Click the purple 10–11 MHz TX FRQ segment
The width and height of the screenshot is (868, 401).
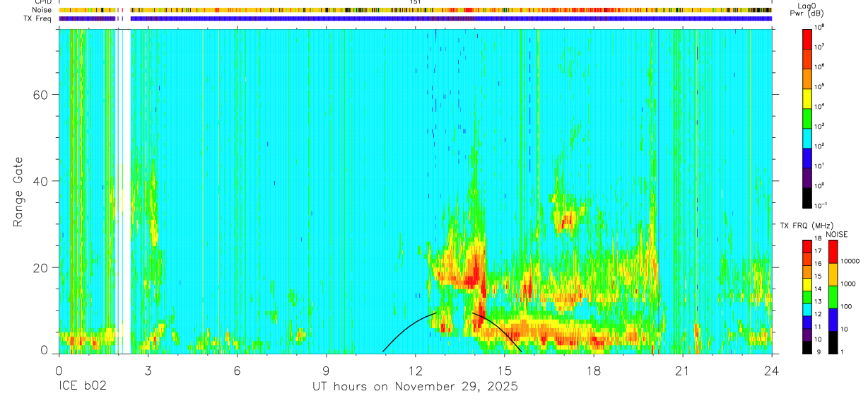click(807, 335)
